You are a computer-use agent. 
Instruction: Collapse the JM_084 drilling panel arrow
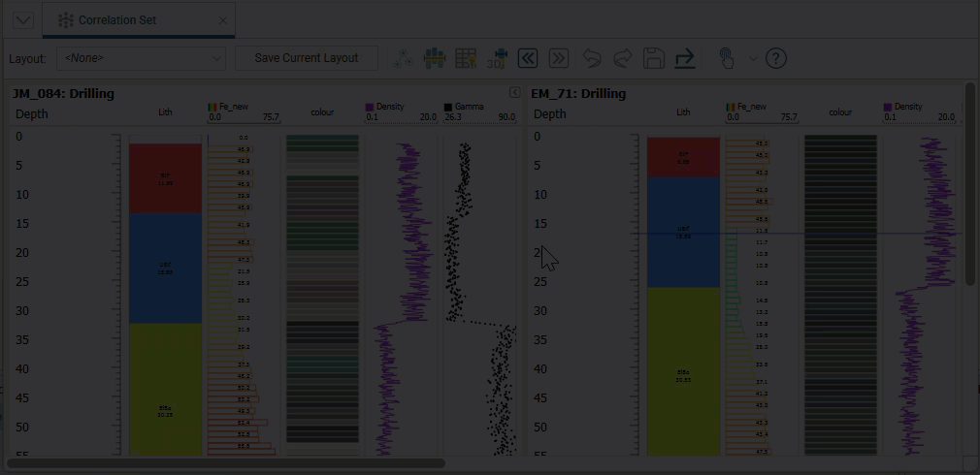[515, 92]
